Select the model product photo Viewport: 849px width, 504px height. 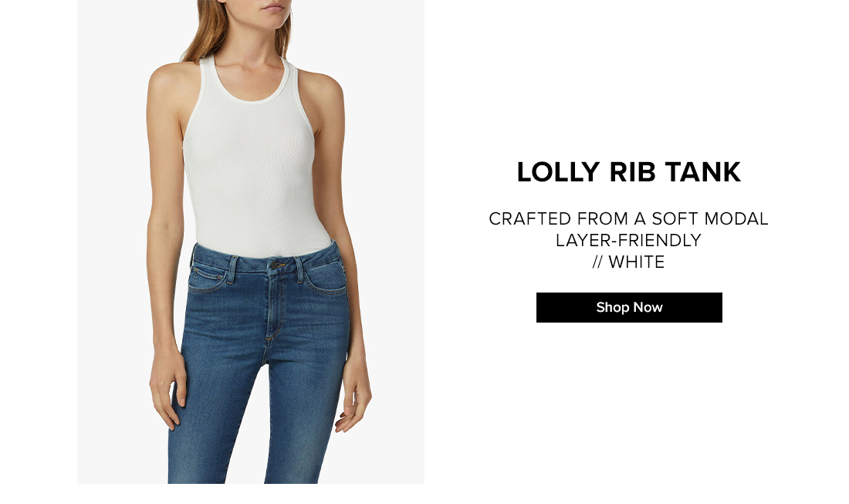pyautogui.click(x=251, y=242)
